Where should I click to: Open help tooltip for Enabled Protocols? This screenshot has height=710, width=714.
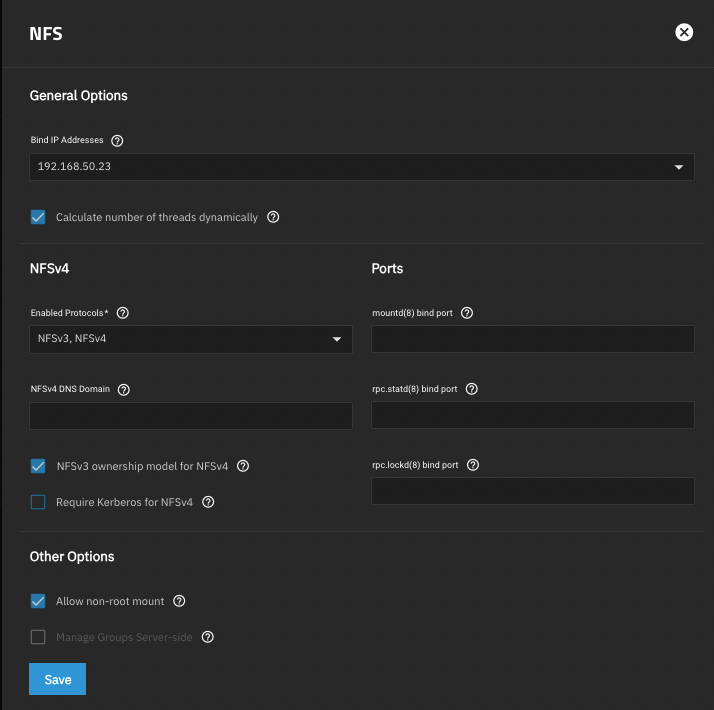point(122,313)
